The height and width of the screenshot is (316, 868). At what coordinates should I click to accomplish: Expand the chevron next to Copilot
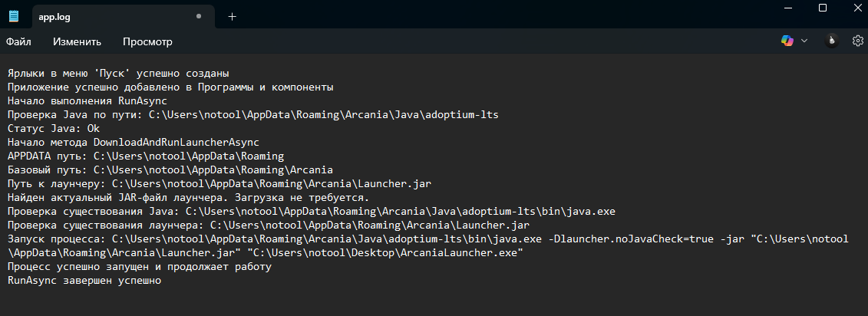click(x=804, y=41)
